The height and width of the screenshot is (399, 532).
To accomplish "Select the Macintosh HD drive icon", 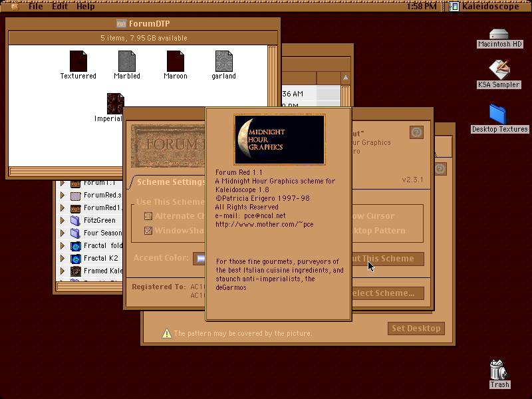I will tap(499, 34).
